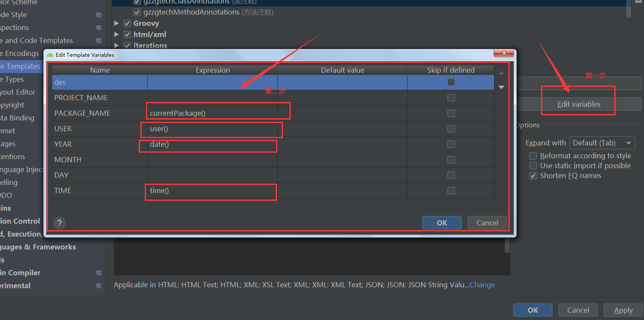644x320 pixels.
Task: Select the Live Templates settings item
Action: pyautogui.click(x=22, y=66)
